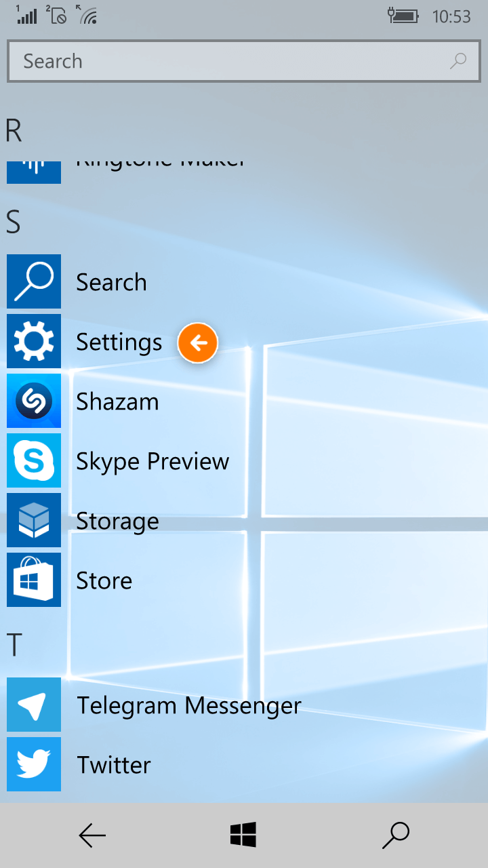This screenshot has height=868, width=488.
Task: Tap SIM 2 no-service icon
Action: tap(56, 14)
